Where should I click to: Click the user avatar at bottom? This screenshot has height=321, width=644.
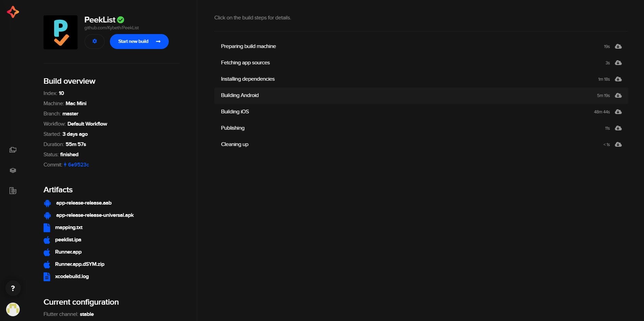[13, 309]
